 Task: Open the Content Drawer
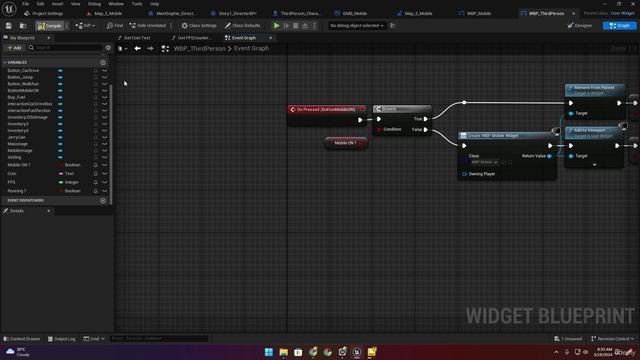point(22,339)
